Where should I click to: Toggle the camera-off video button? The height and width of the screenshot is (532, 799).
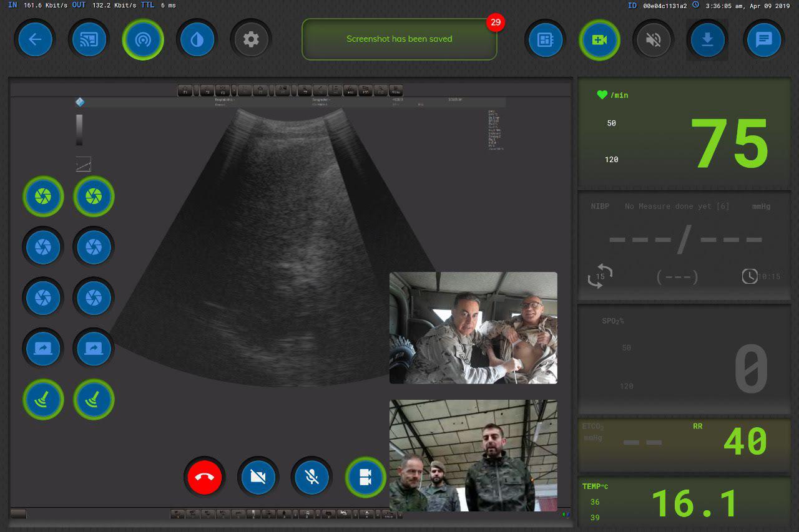pyautogui.click(x=258, y=477)
